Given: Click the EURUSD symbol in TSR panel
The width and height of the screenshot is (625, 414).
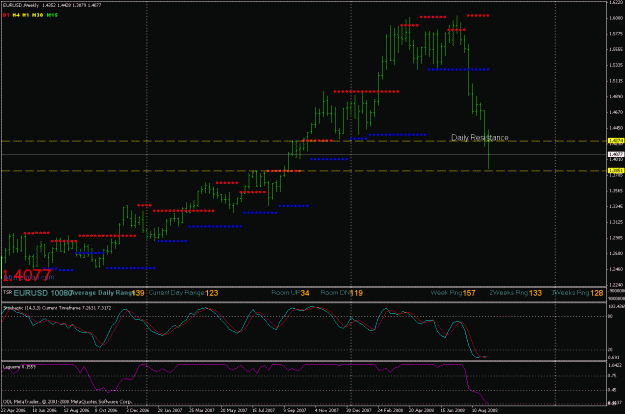Looking at the screenshot, I should [31, 293].
